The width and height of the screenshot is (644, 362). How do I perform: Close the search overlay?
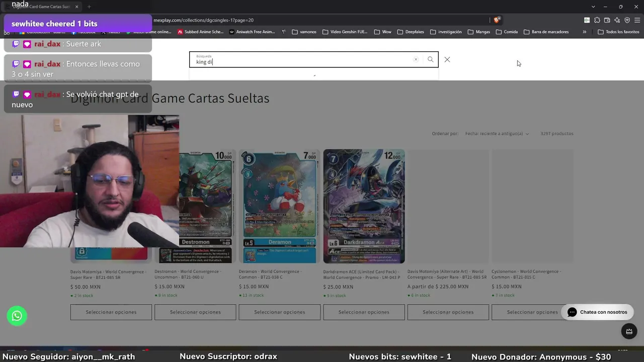[x=447, y=59]
